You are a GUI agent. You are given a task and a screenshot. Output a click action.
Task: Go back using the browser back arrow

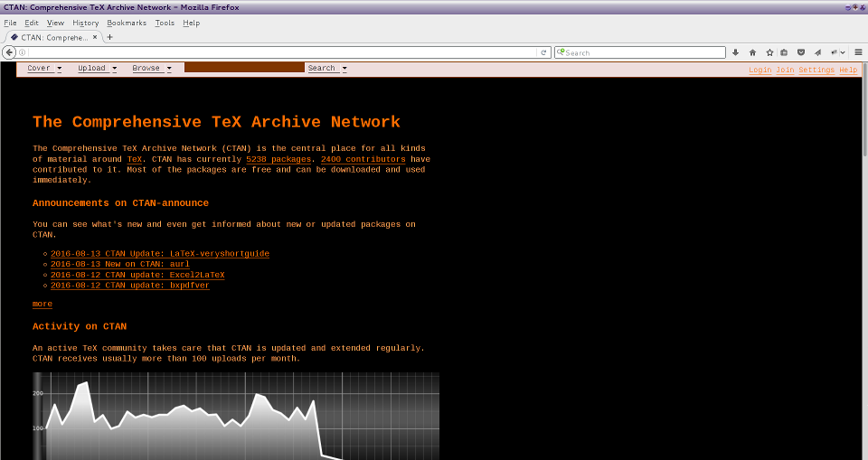(9, 52)
